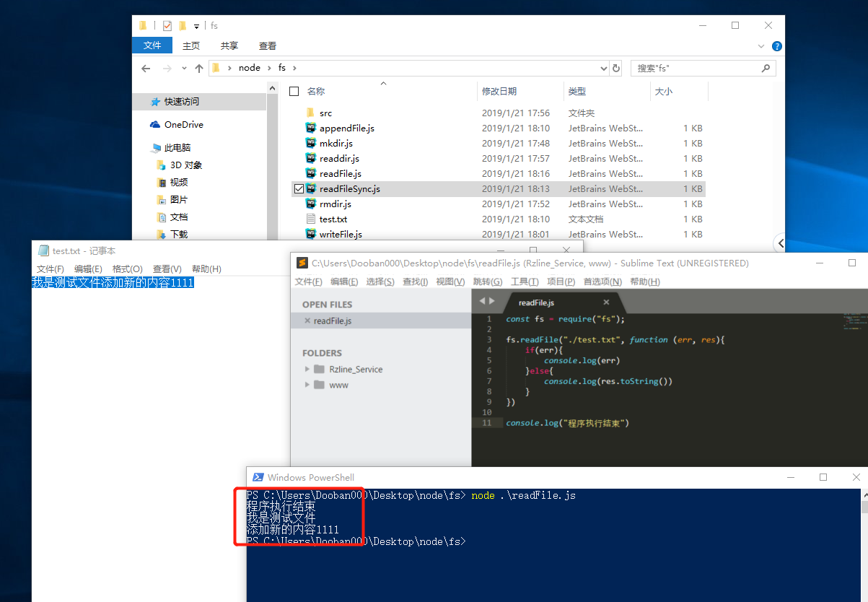Image resolution: width=868 pixels, height=602 pixels.
Task: Click the next-tab arrow in Sublime Text
Action: click(492, 301)
